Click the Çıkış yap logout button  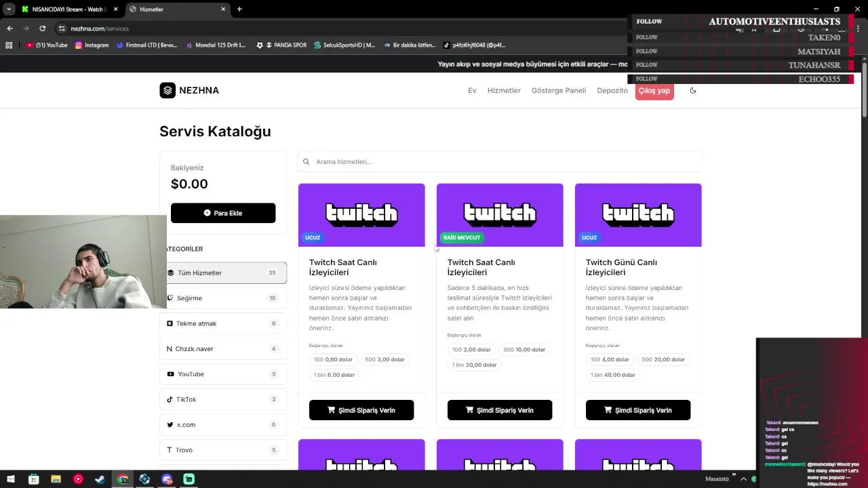(654, 91)
